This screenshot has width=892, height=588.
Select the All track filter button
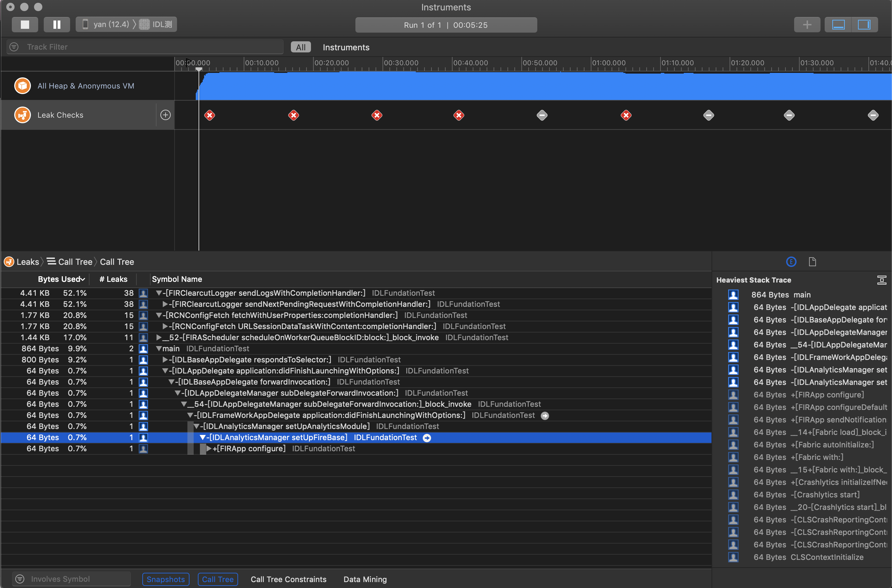pos(300,47)
